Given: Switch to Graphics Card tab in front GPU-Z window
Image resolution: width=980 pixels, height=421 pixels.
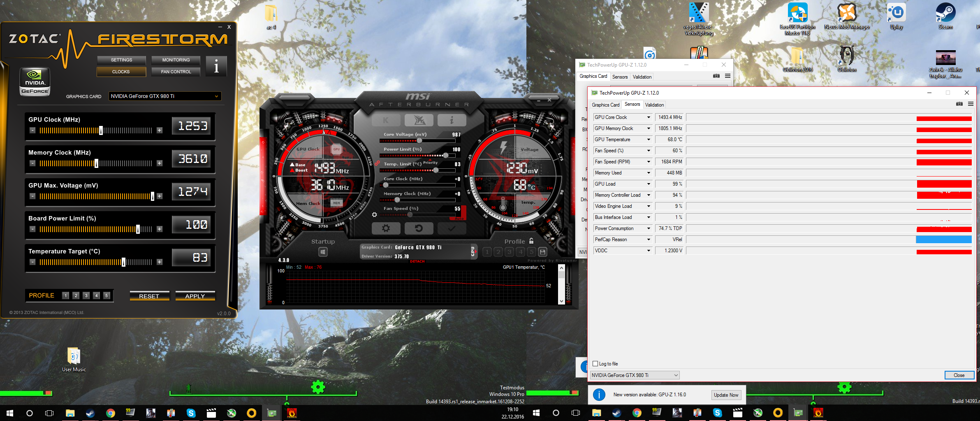Looking at the screenshot, I should pyautogui.click(x=605, y=105).
